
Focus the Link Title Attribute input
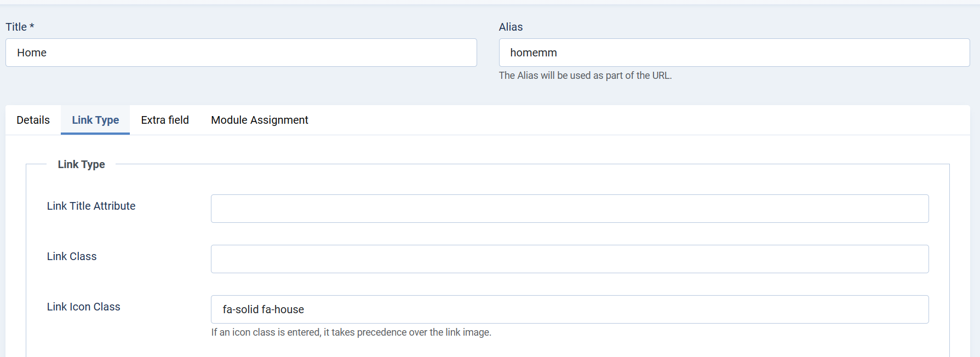tap(570, 209)
